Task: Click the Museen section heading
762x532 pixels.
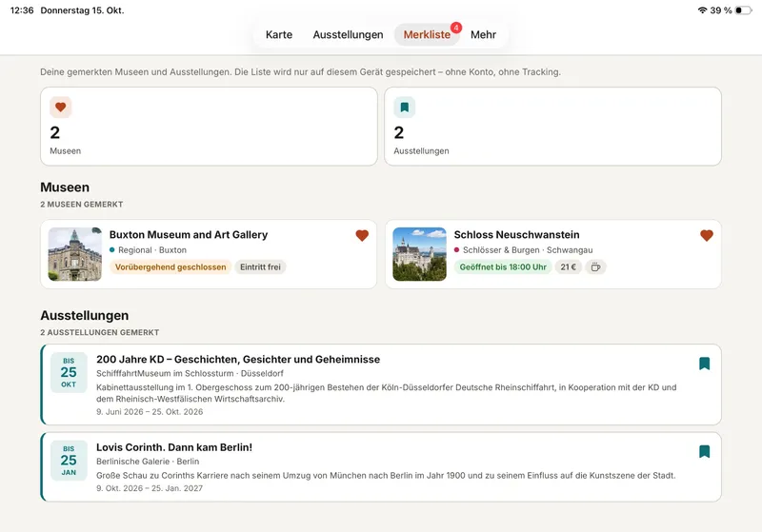Action: pos(65,187)
